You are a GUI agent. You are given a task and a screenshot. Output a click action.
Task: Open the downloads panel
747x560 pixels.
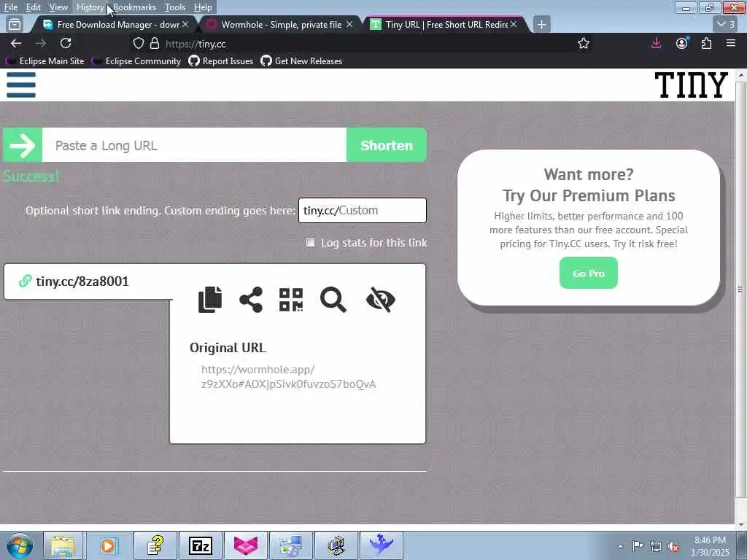coord(656,43)
